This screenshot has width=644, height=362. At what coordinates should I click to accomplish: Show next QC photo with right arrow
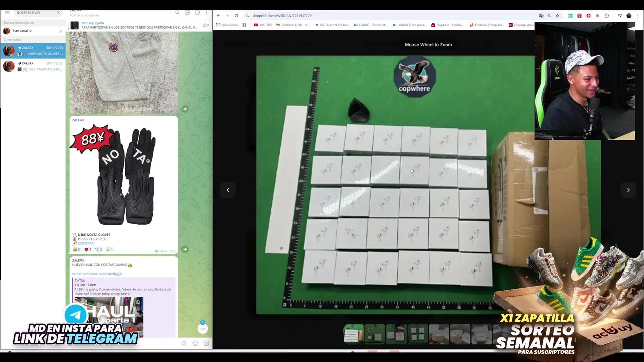(x=628, y=190)
